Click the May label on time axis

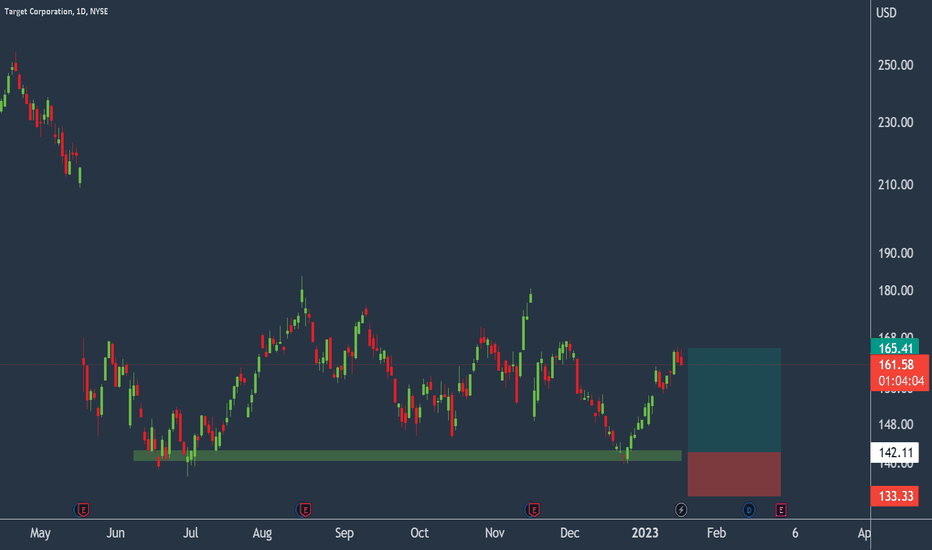pos(40,533)
